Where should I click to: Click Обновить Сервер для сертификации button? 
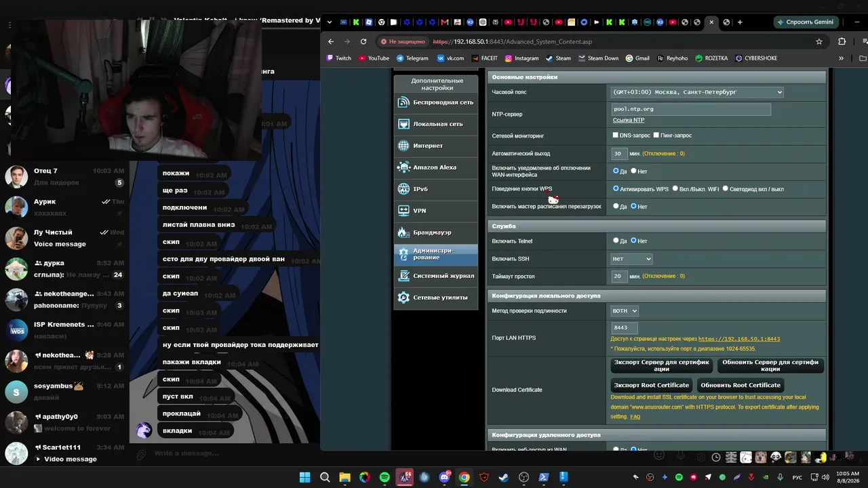pyautogui.click(x=770, y=366)
